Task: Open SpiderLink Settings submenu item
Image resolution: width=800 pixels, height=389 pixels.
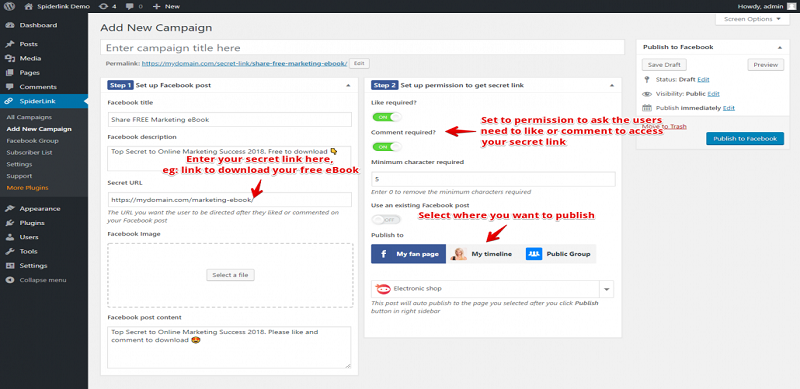Action: tap(19, 164)
